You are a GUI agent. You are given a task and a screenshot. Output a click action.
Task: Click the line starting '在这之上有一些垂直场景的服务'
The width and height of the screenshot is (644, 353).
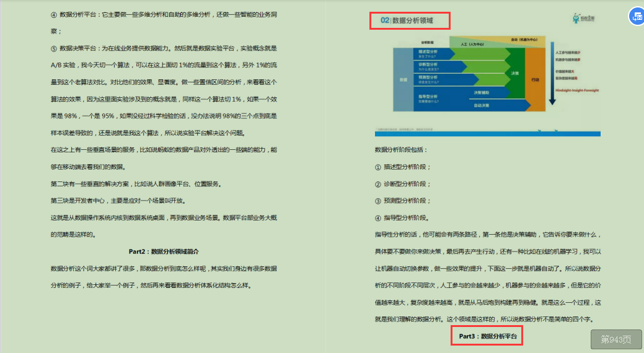(x=164, y=150)
